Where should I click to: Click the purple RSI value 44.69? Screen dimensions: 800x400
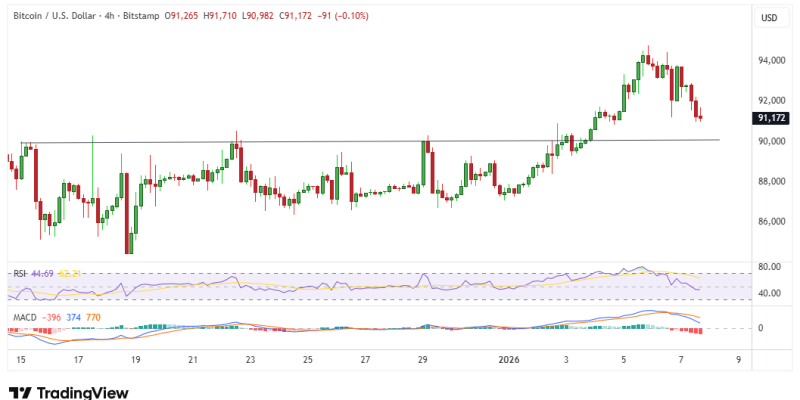tap(44, 273)
